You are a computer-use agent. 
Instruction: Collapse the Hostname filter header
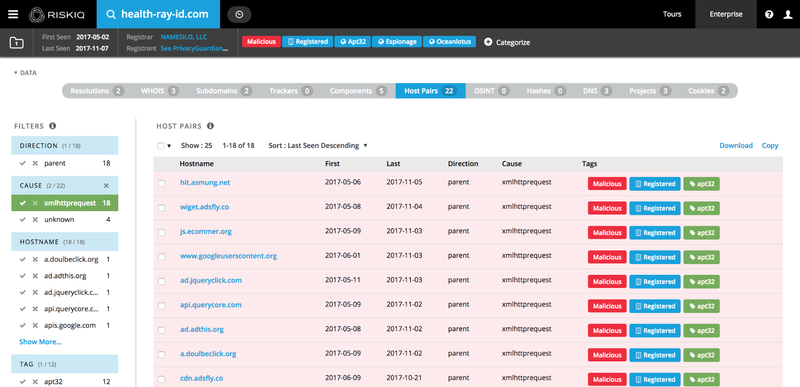point(65,242)
